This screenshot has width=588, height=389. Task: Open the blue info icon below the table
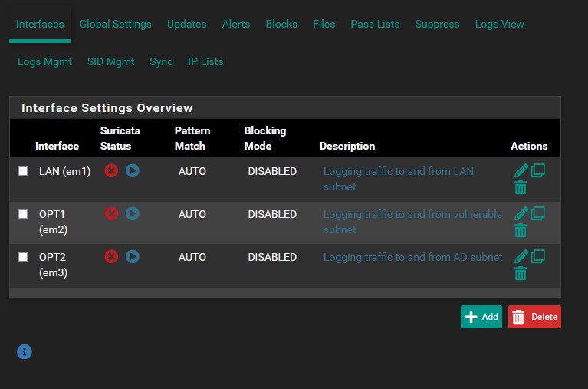25,352
